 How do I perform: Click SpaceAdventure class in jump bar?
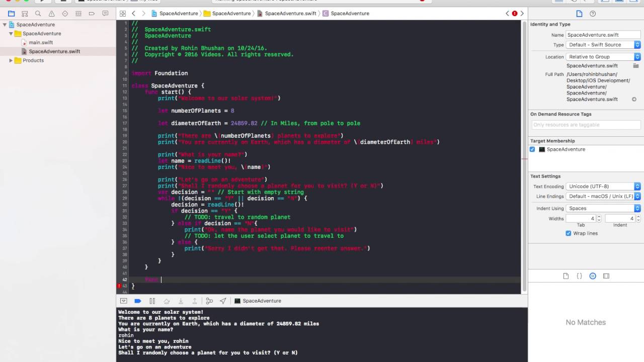pos(346,14)
